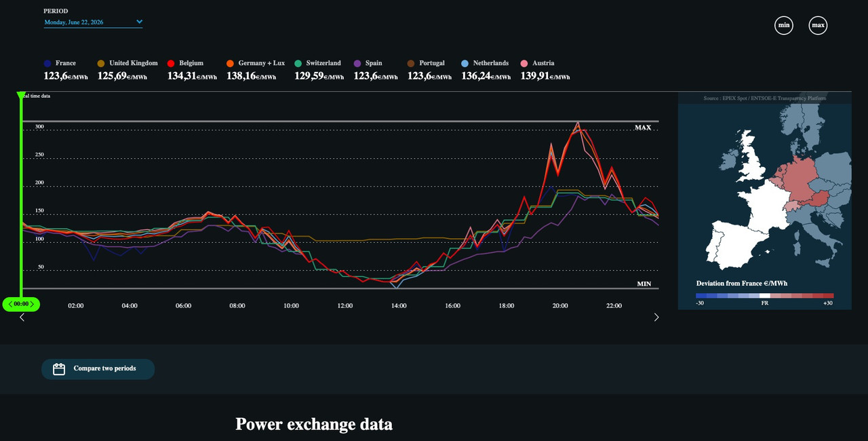Select the Portugal legend label
The image size is (868, 441).
tap(432, 63)
